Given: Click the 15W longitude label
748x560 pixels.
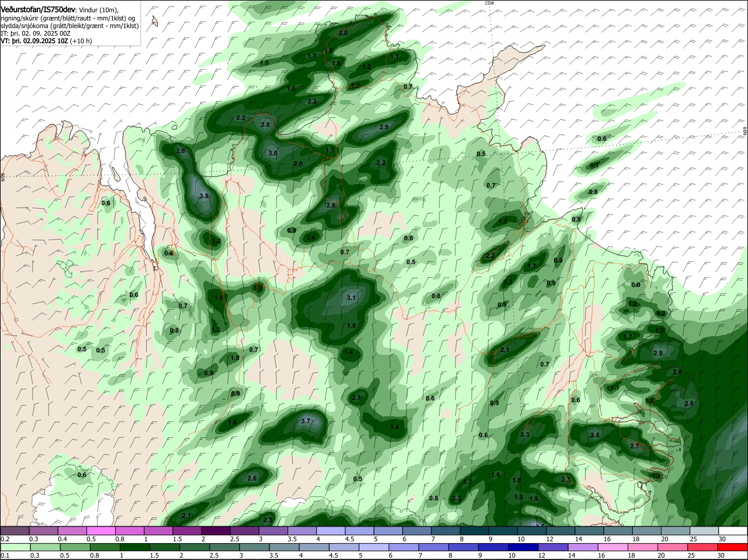Looking at the screenshot, I should click(489, 3).
